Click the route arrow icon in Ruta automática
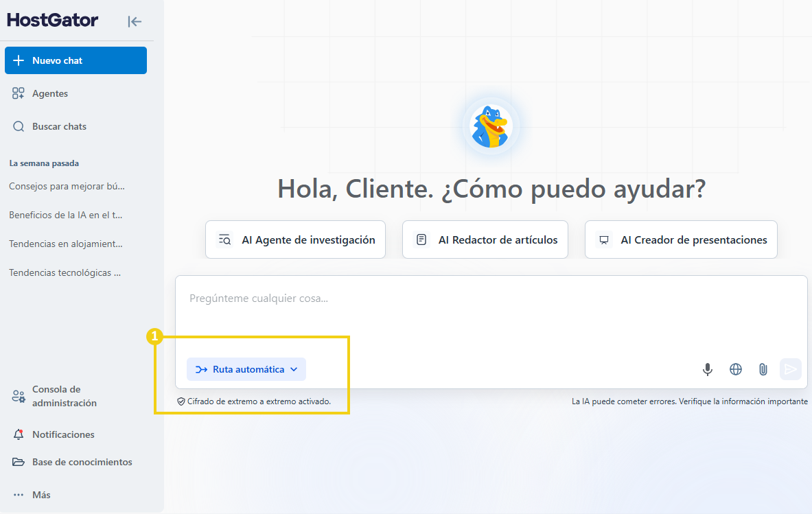812x514 pixels. 201,370
